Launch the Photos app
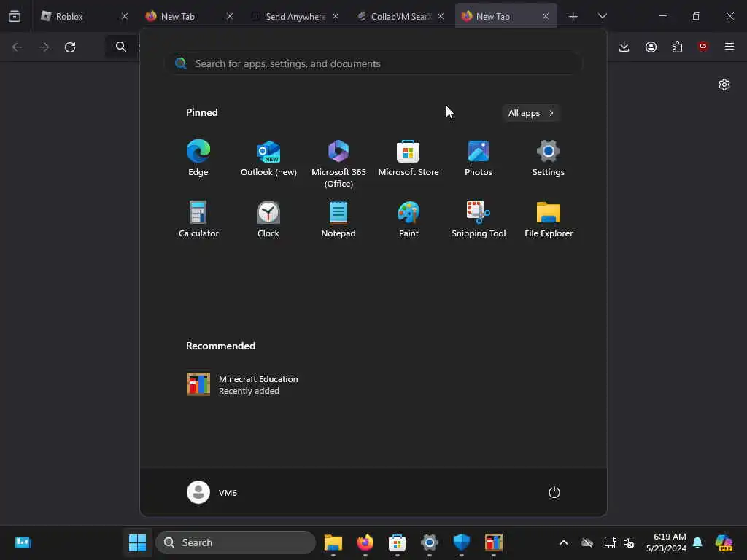This screenshot has height=560, width=747. coord(479,158)
